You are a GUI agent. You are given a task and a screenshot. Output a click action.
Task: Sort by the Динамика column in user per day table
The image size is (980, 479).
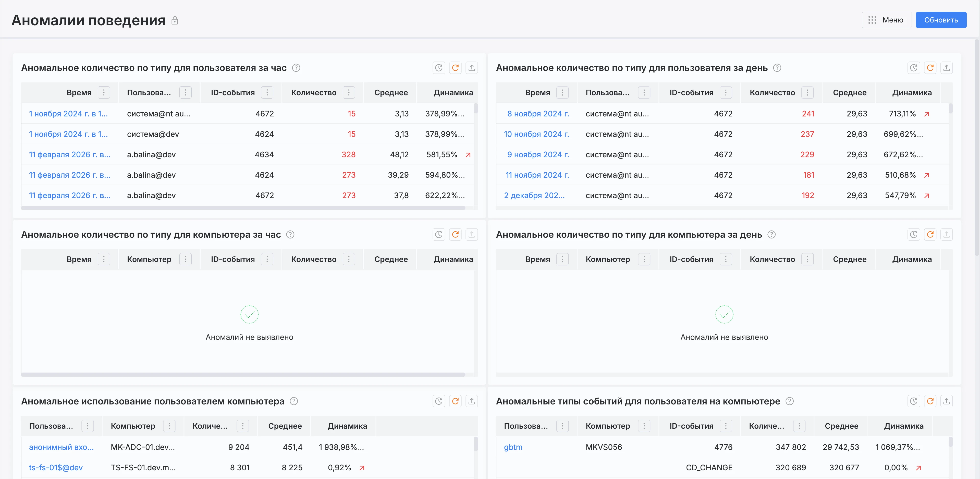click(x=912, y=92)
